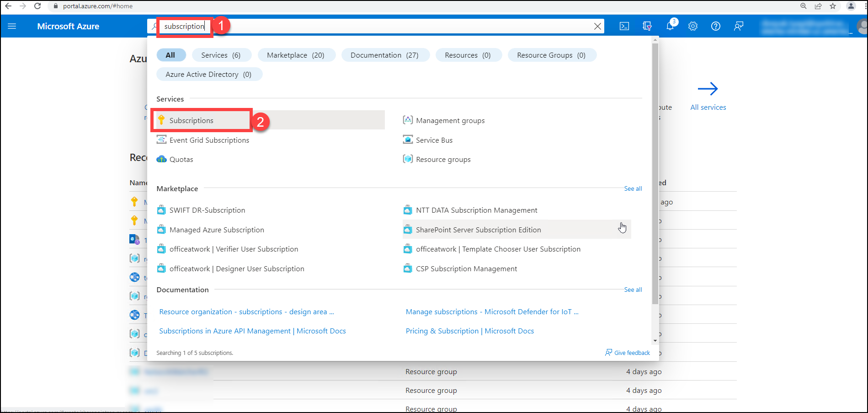Viewport: 868px width, 413px height.
Task: Click the Service Bus icon
Action: tap(408, 139)
